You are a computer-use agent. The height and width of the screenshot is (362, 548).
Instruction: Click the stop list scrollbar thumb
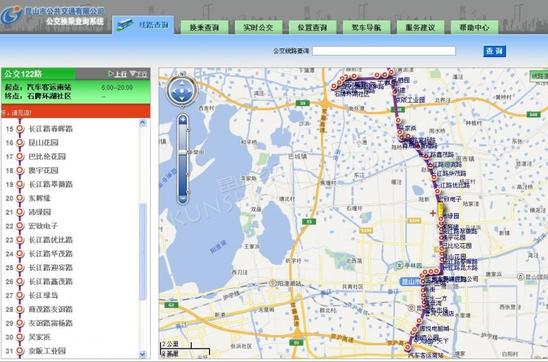(142, 252)
